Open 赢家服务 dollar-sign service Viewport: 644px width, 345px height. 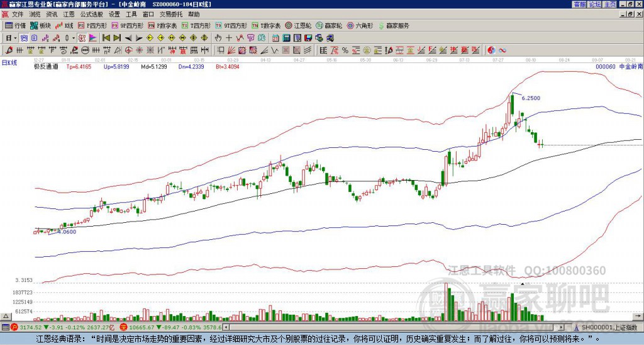tap(394, 25)
